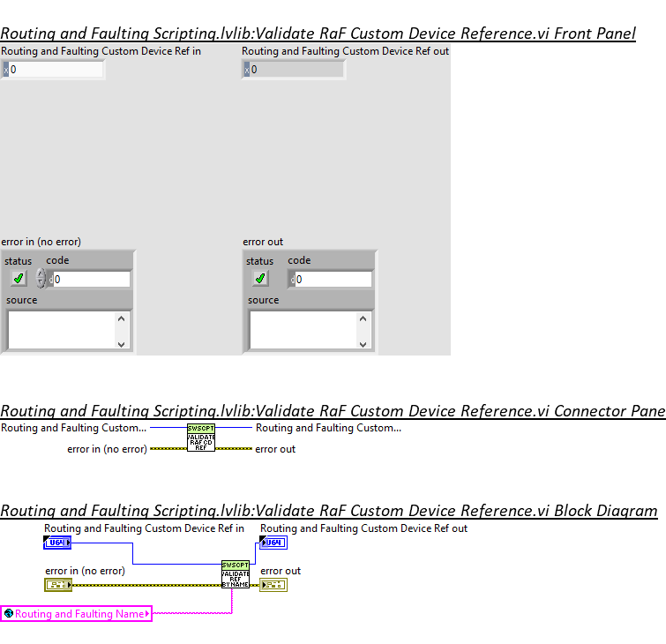Click down arrow of error in source scrollbar

click(122, 344)
